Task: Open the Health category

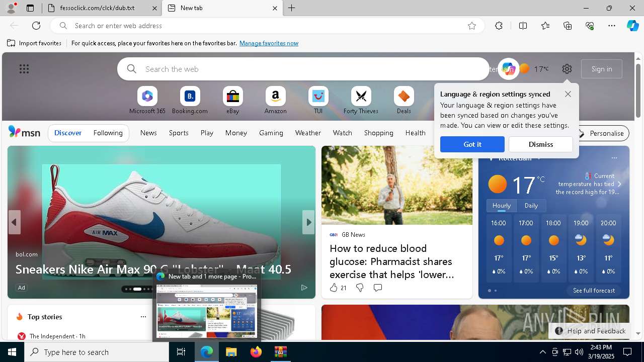Action: tap(416, 133)
